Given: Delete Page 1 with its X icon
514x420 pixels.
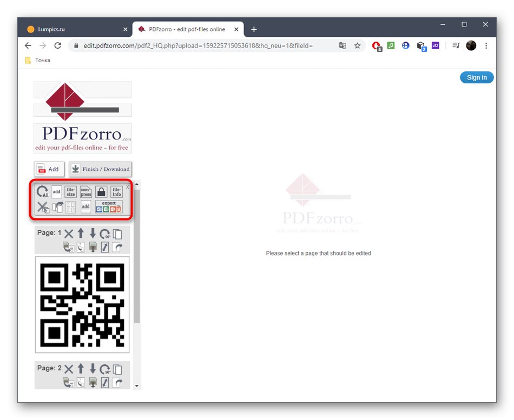Looking at the screenshot, I should [x=69, y=234].
